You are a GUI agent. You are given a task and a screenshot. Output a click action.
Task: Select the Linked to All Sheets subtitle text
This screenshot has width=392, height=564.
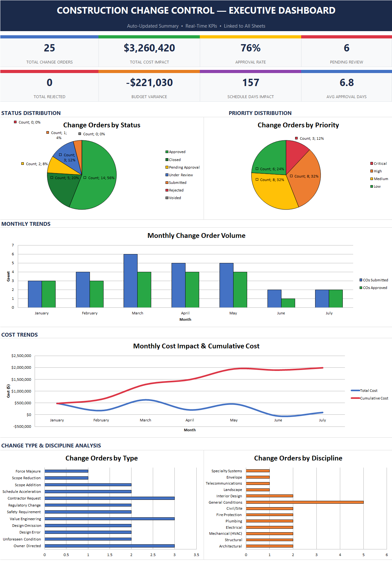(245, 26)
